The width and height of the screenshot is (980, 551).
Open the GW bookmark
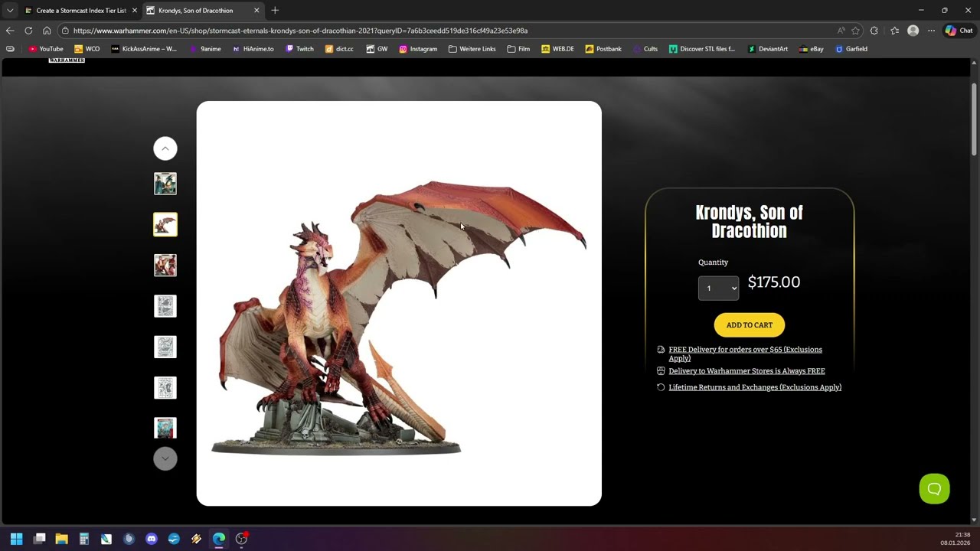[x=377, y=49]
